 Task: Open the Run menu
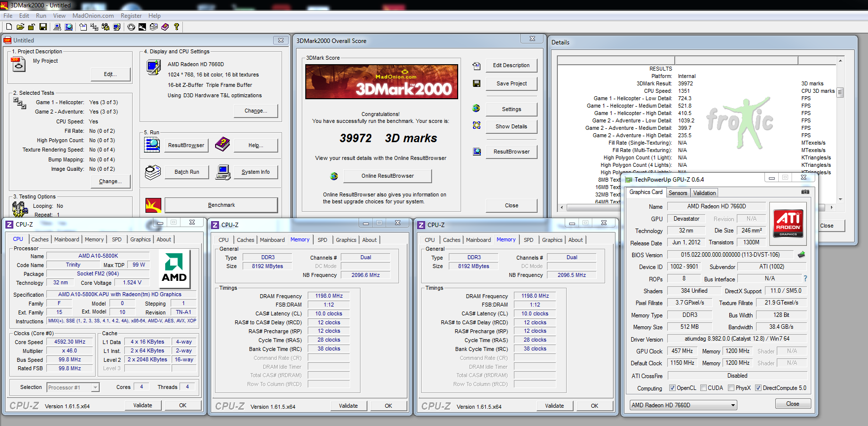41,16
